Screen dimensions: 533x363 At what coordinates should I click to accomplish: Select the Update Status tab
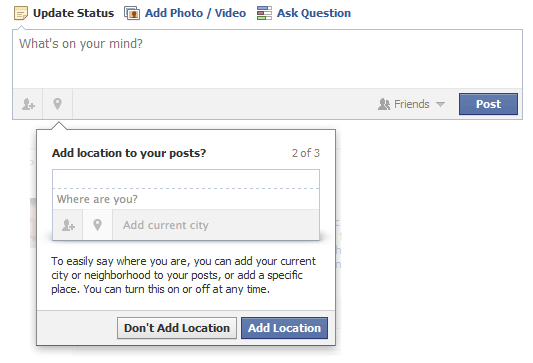[73, 13]
